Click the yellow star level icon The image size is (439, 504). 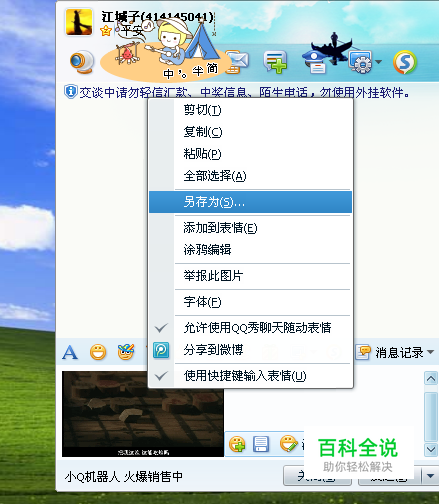coord(106,31)
